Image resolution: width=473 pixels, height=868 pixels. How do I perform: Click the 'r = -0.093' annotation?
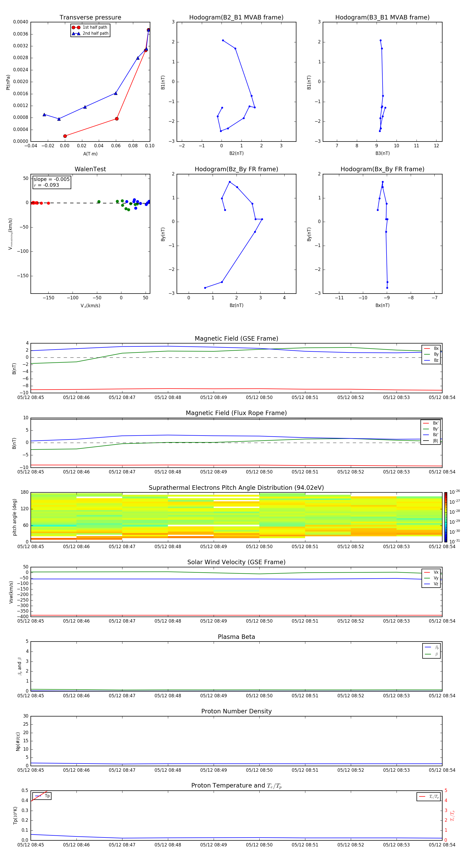[47, 185]
